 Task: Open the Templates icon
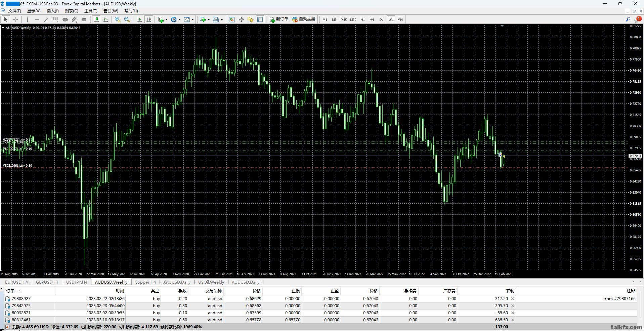click(187, 19)
